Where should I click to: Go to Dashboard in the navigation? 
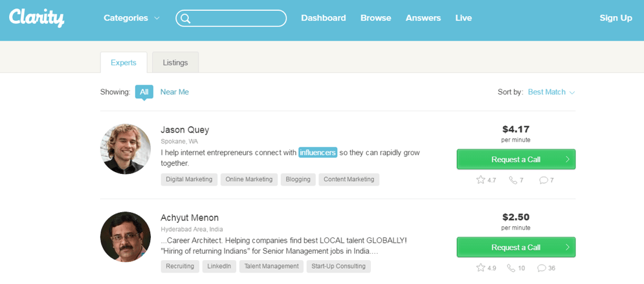323,18
